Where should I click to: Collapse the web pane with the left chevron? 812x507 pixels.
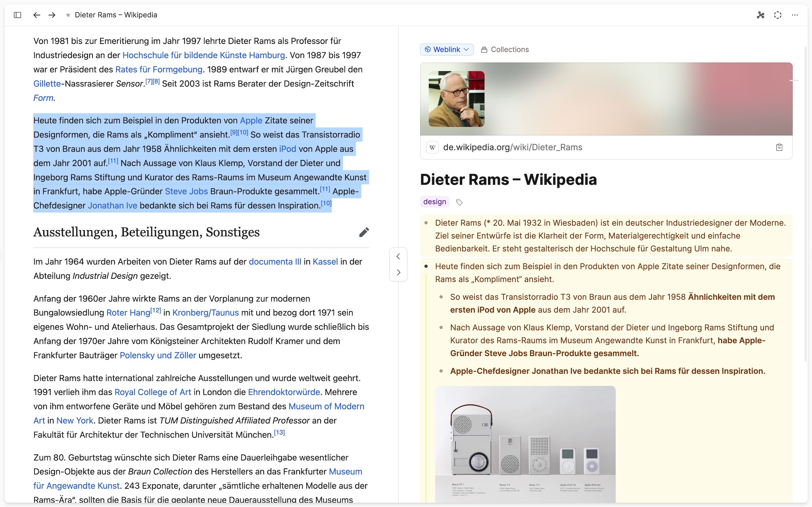coord(398,256)
